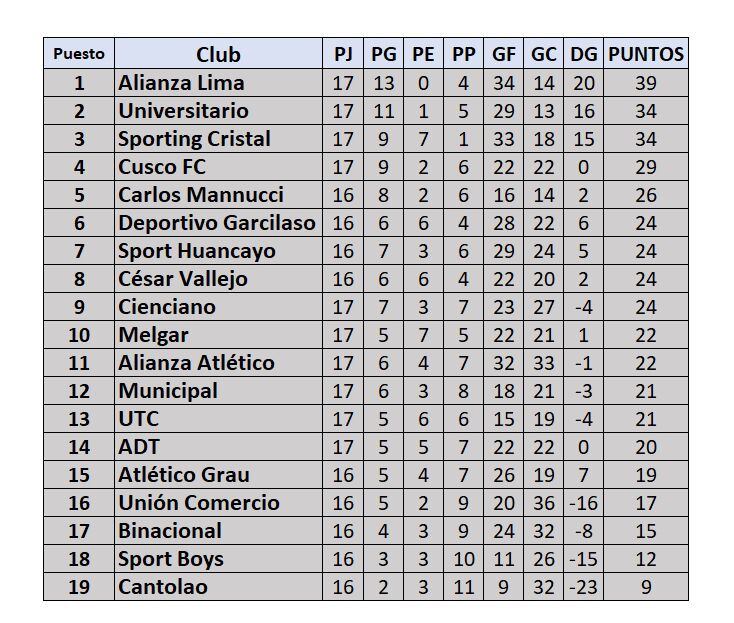Click the Deportivo Garcilaso cell
The width and height of the screenshot is (734, 623).
click(x=216, y=222)
